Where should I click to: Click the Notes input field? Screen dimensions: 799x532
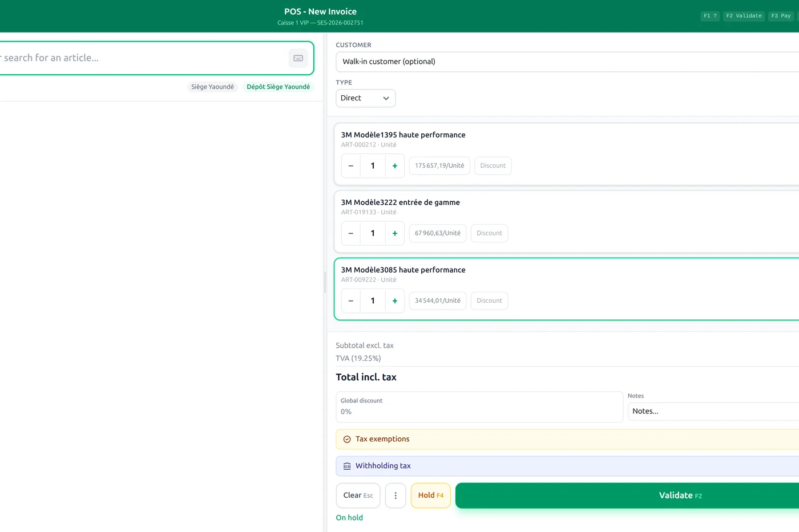(713, 411)
